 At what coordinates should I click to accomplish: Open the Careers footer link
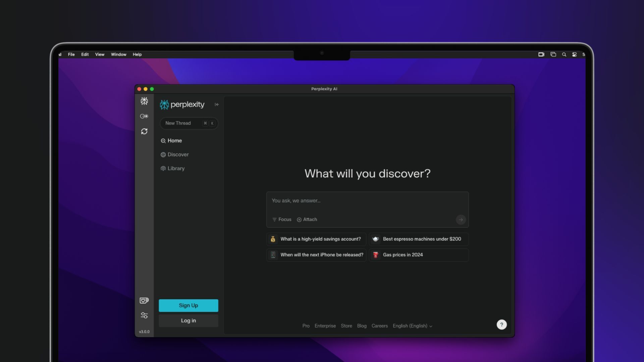(380, 326)
